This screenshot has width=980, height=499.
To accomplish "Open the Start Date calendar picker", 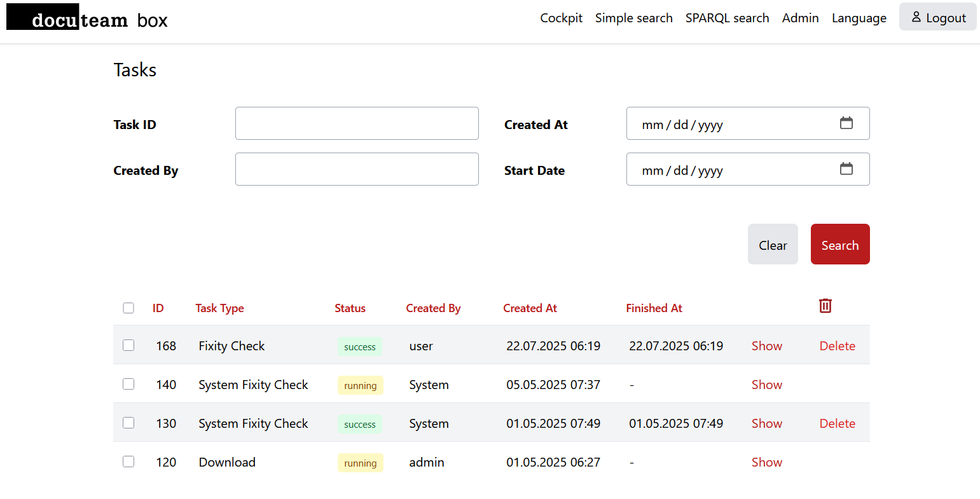I will 846,169.
